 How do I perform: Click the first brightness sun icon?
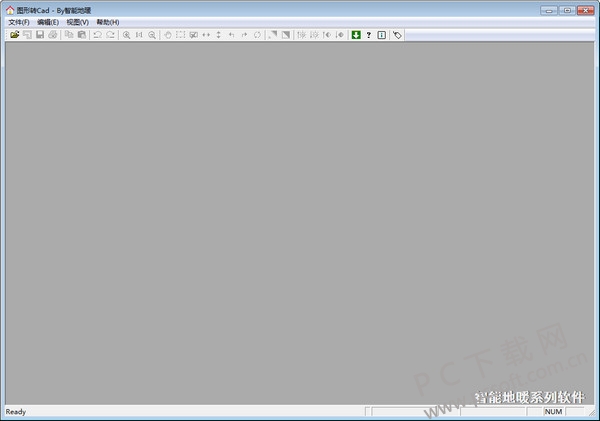click(302, 35)
